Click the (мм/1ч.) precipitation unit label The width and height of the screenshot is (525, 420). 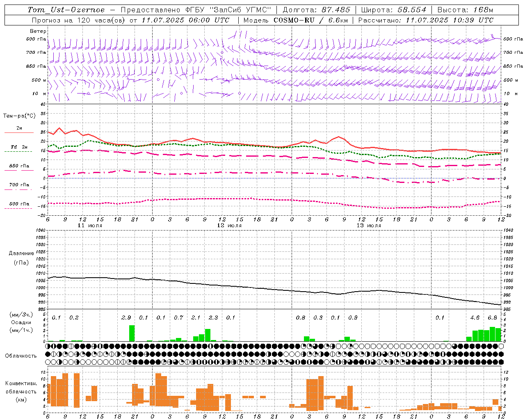[21, 330]
